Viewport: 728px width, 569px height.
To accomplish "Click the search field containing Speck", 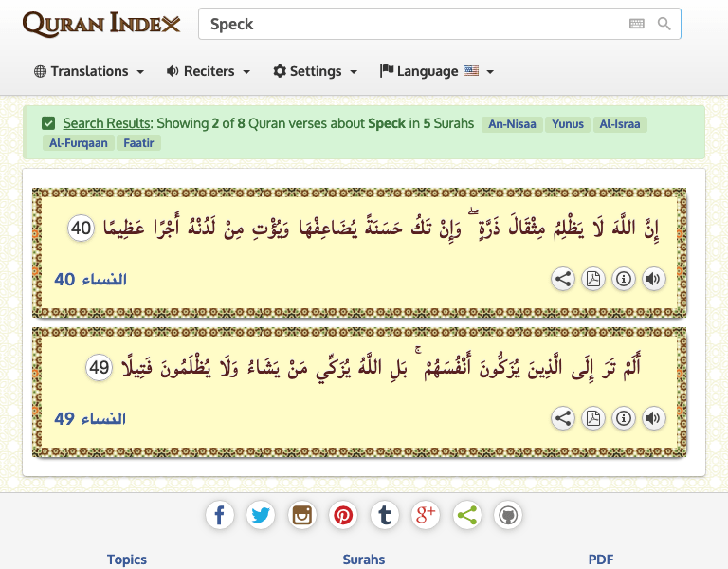I will [x=408, y=24].
